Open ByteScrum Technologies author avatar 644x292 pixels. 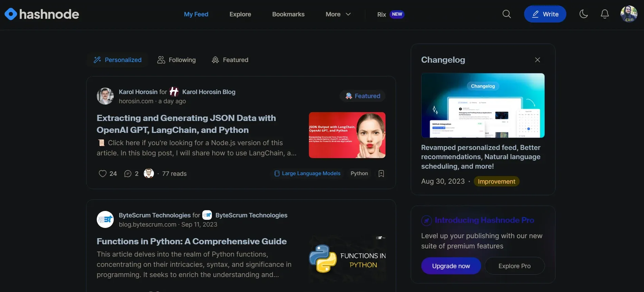pos(105,219)
